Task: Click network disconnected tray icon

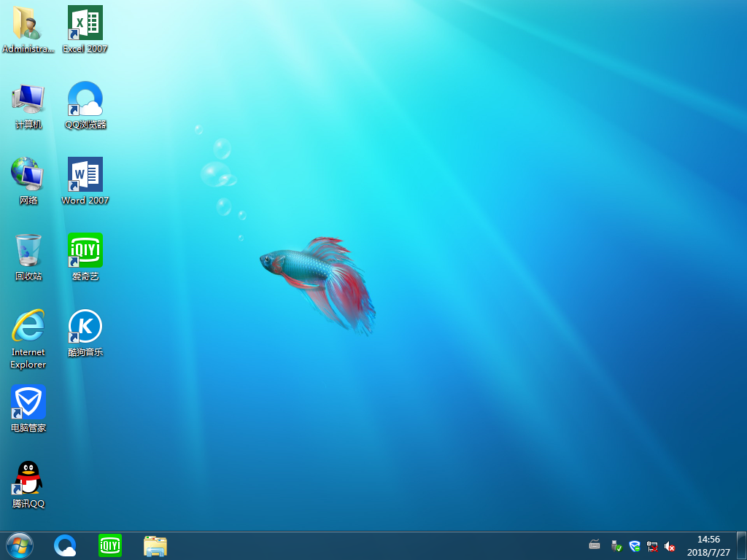Action: pyautogui.click(x=651, y=546)
